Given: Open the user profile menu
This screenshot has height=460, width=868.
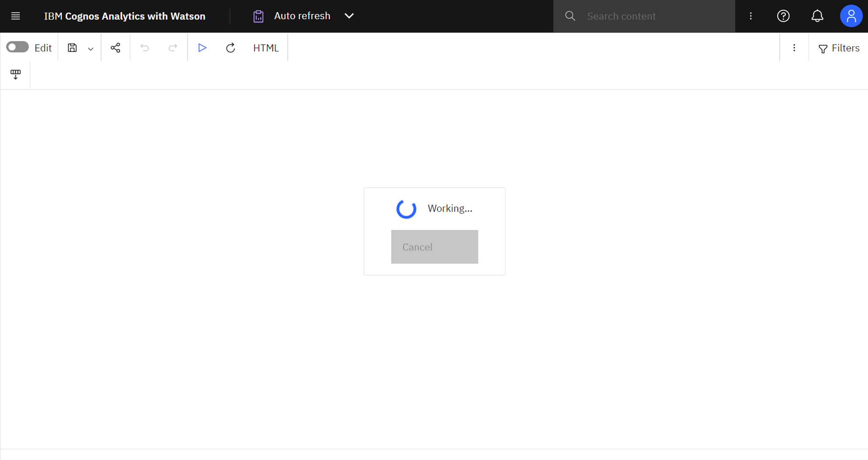Looking at the screenshot, I should point(851,16).
